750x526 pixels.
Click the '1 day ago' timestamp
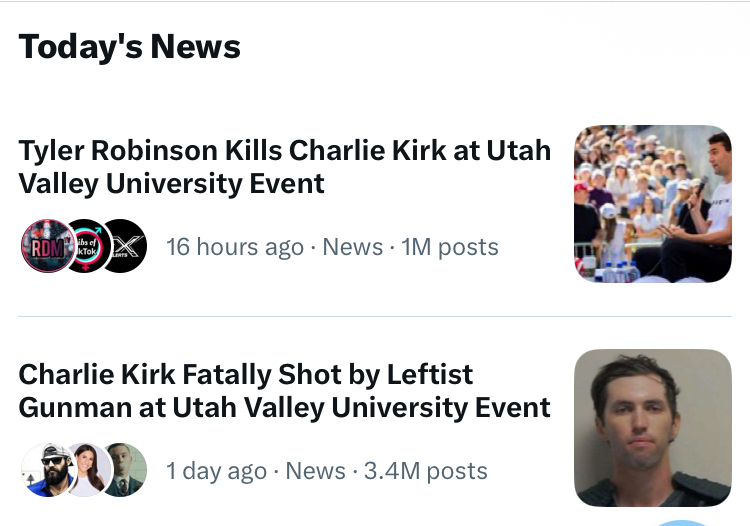tap(216, 471)
